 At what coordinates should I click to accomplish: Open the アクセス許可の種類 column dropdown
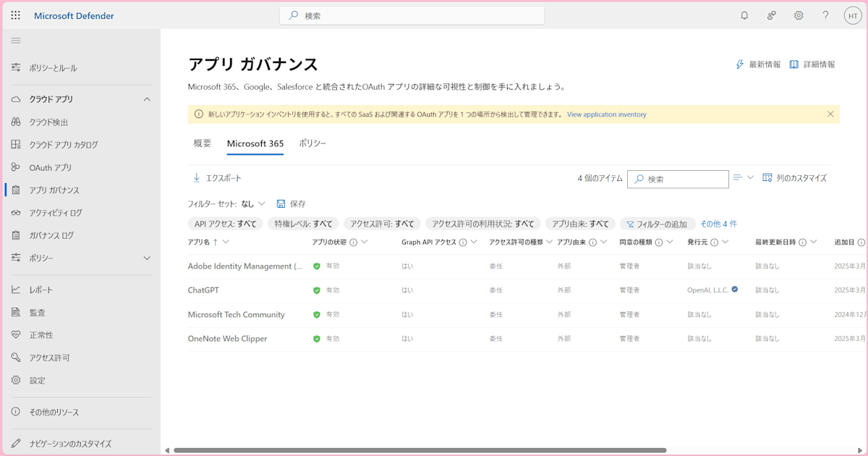549,242
